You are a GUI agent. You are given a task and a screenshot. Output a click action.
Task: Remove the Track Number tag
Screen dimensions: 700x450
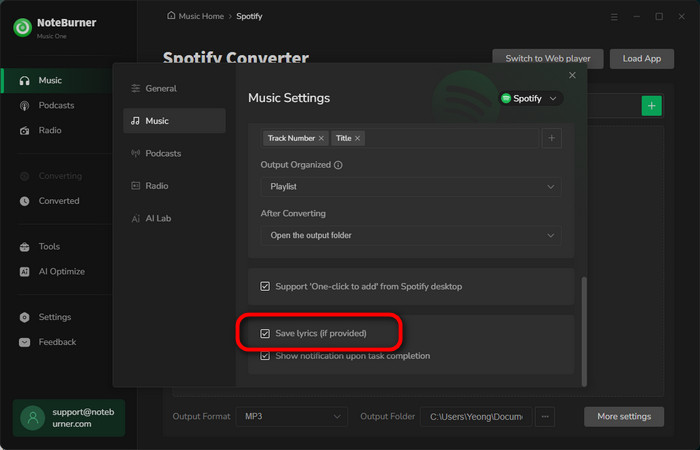[321, 138]
